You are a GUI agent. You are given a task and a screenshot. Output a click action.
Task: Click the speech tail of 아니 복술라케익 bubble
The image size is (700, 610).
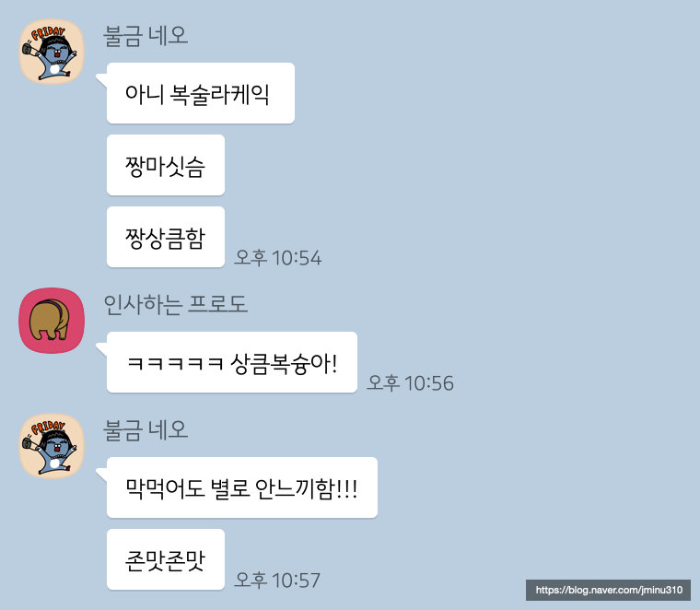[x=101, y=81]
